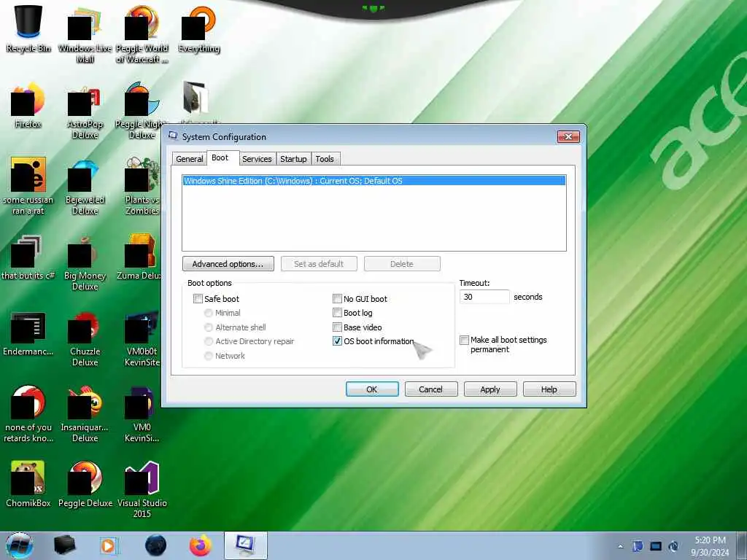
Task: Select Peggle Nights Deluxe desktop icon
Action: [x=141, y=111]
